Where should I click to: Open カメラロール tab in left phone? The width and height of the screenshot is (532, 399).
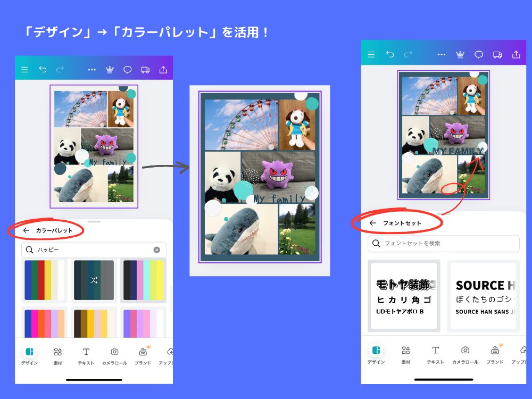(x=114, y=356)
